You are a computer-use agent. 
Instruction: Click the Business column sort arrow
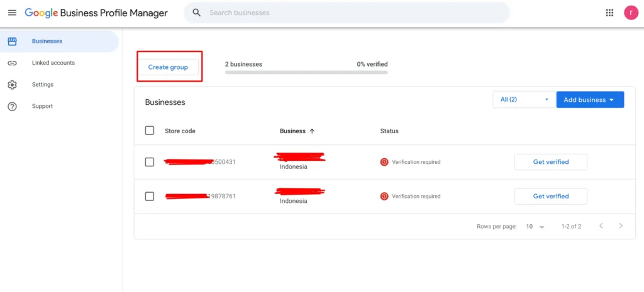(x=312, y=131)
